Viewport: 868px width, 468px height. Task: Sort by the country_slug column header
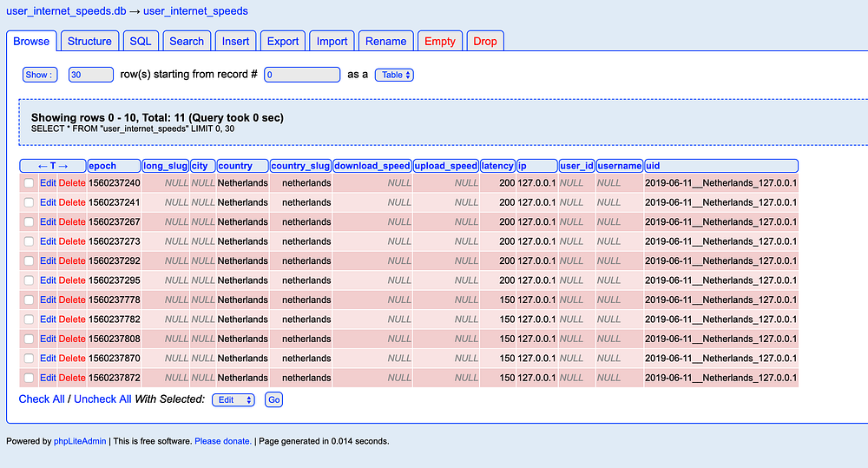click(x=300, y=166)
